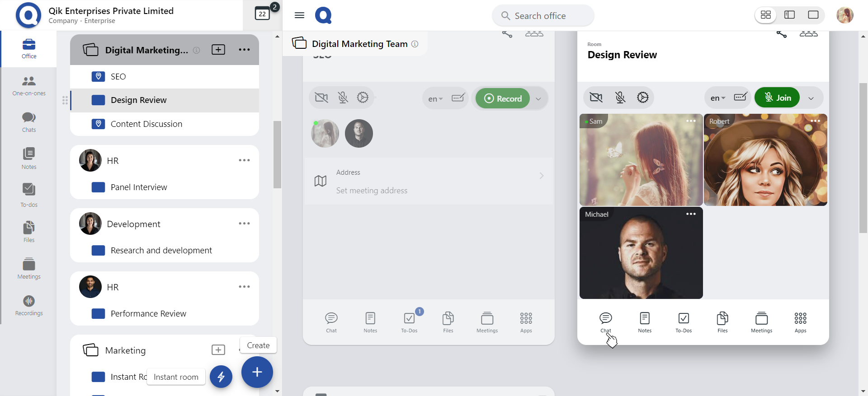
Task: Click the Instant room lightning button
Action: click(x=221, y=377)
